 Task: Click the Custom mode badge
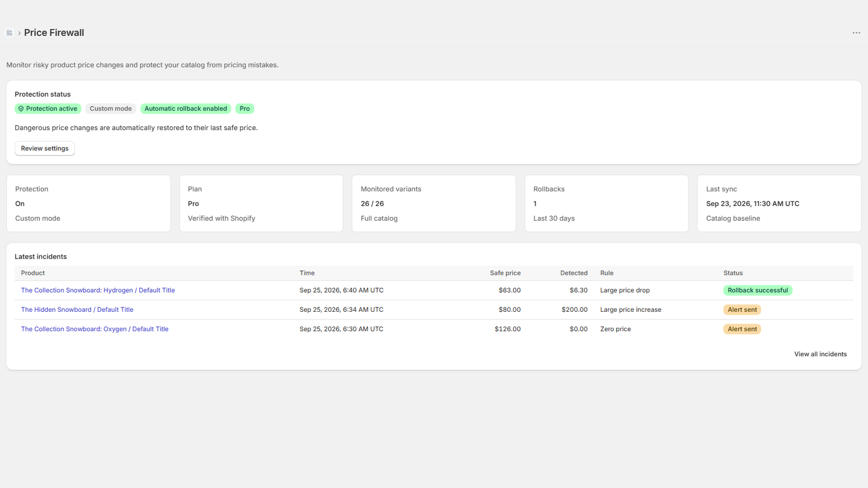click(x=111, y=109)
